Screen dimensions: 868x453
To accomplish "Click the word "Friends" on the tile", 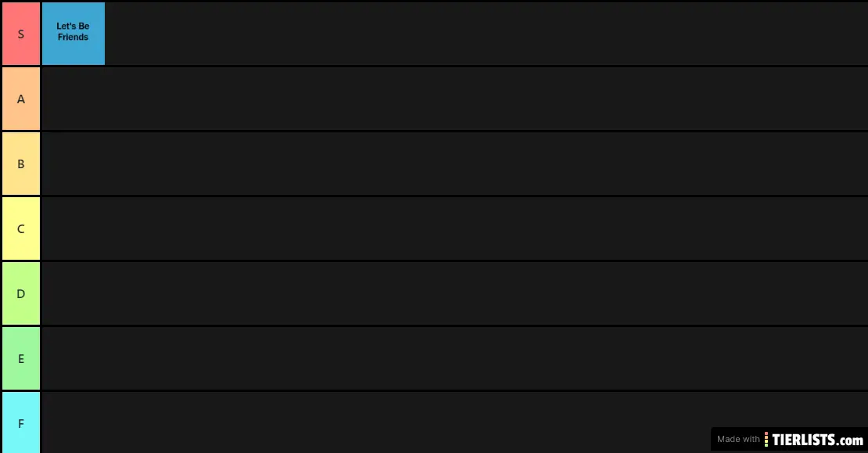I will (73, 38).
